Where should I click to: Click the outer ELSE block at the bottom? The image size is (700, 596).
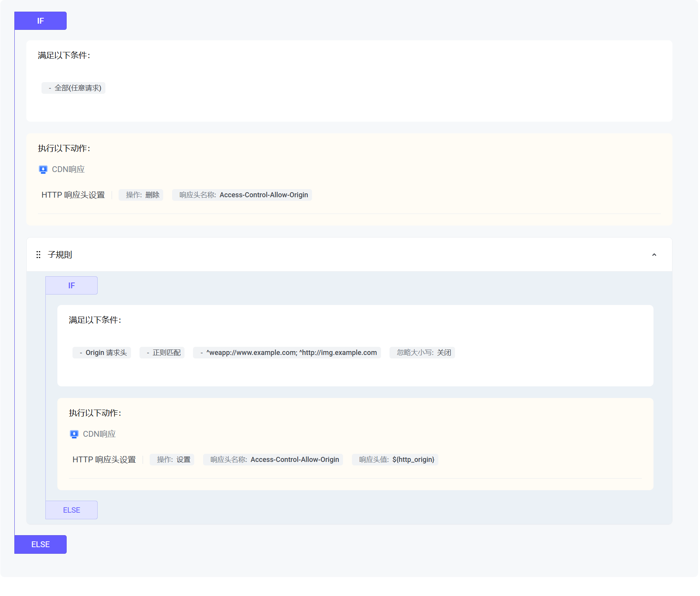(x=40, y=544)
